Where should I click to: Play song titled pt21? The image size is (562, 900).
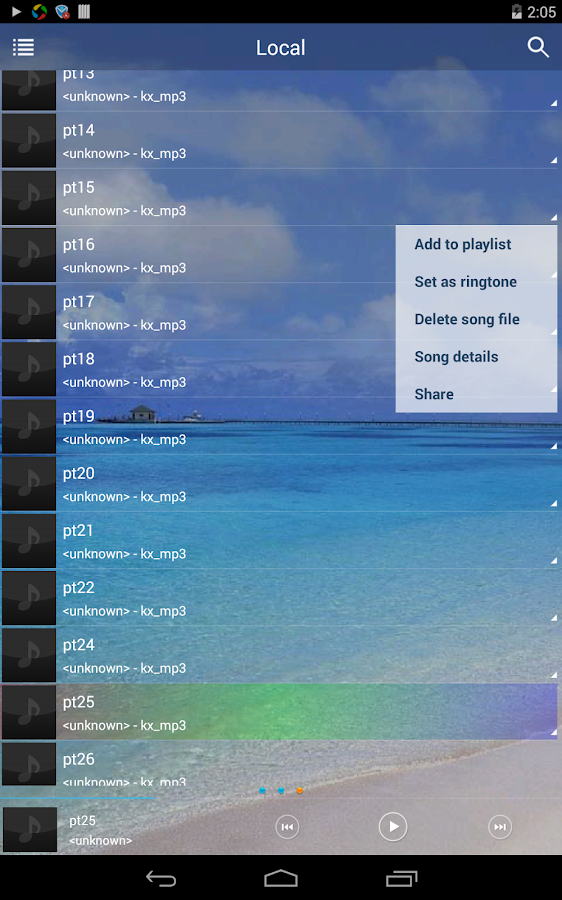click(79, 531)
